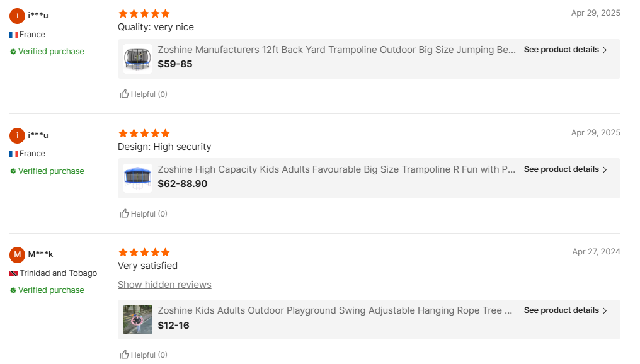Open Zoshine High Capacity Trampoline title link
This screenshot has height=364, width=640.
336,169
